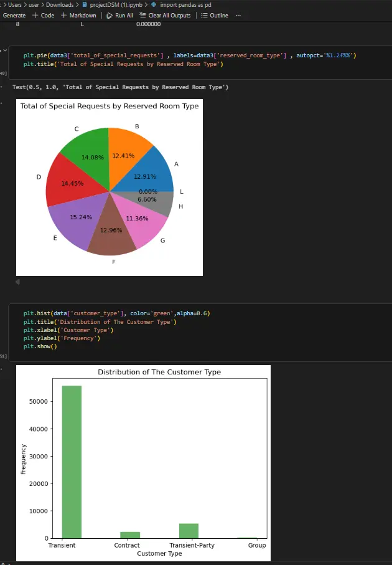Open the more actions ellipsis menu
Viewport: 392px width, 565px height.
point(238,16)
